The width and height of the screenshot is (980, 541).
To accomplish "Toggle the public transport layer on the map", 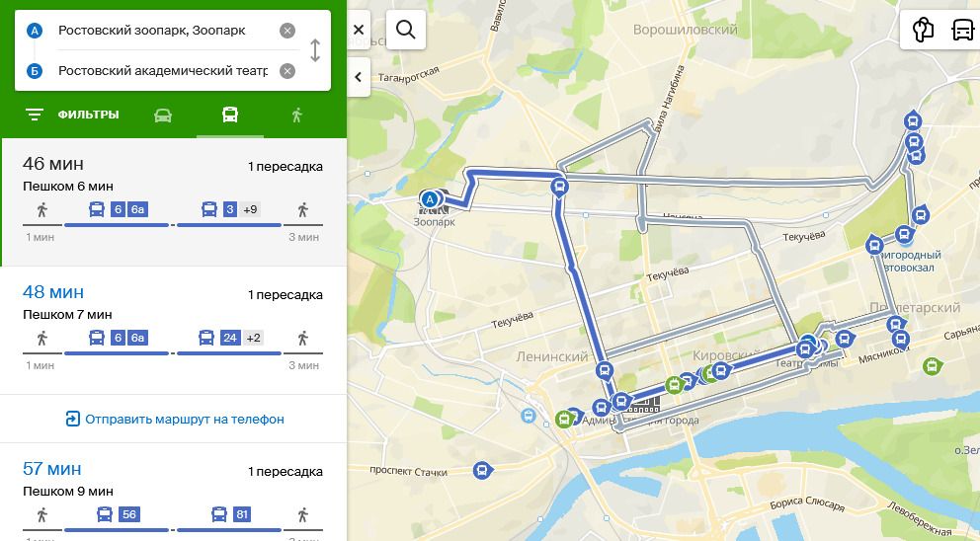I will coord(962,30).
